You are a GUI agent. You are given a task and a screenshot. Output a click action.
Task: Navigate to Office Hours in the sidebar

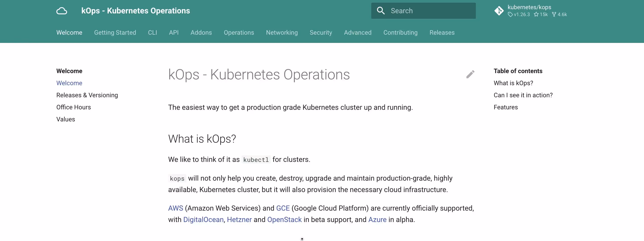click(74, 107)
